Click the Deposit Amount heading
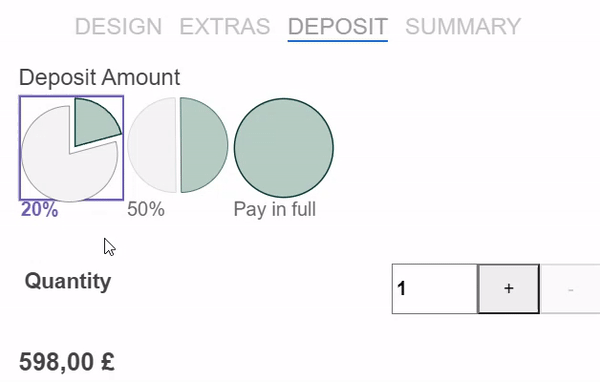 [x=99, y=77]
